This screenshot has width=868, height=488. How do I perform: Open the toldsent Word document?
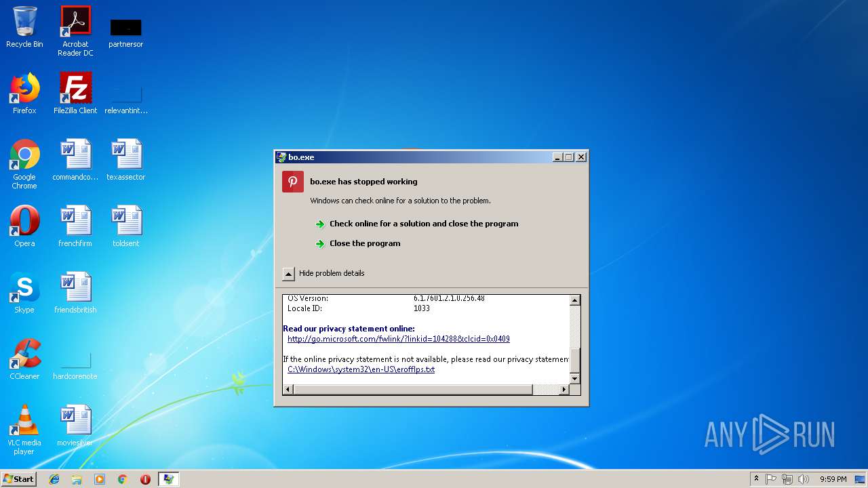click(x=125, y=226)
